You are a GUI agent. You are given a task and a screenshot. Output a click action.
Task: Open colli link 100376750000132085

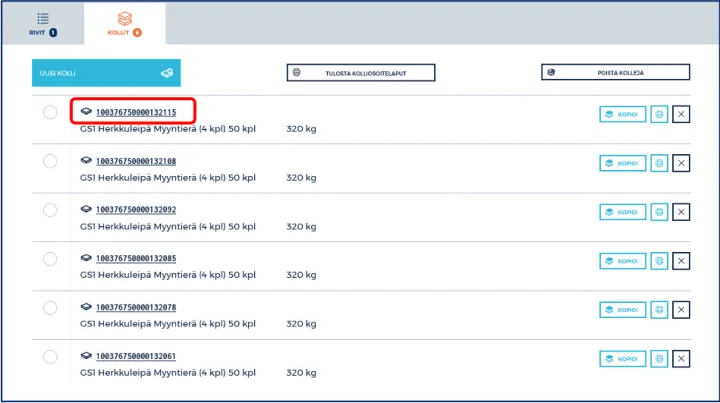click(x=135, y=258)
